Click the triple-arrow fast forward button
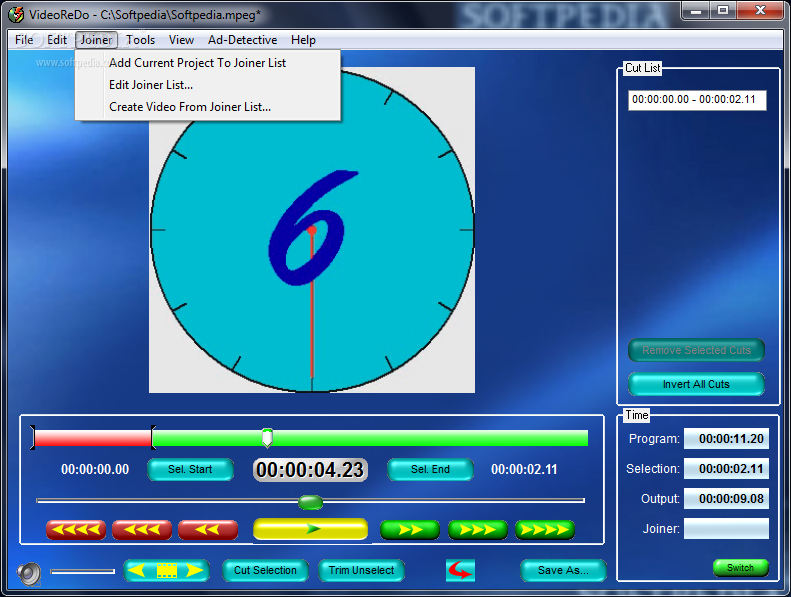Viewport: 791px width, 597px height. pyautogui.click(x=478, y=529)
